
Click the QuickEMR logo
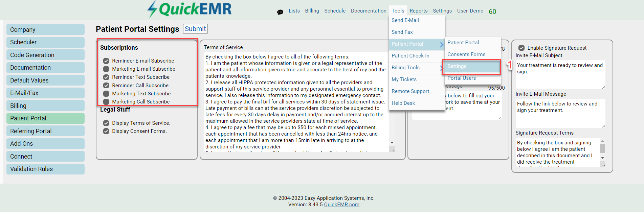pos(190,9)
